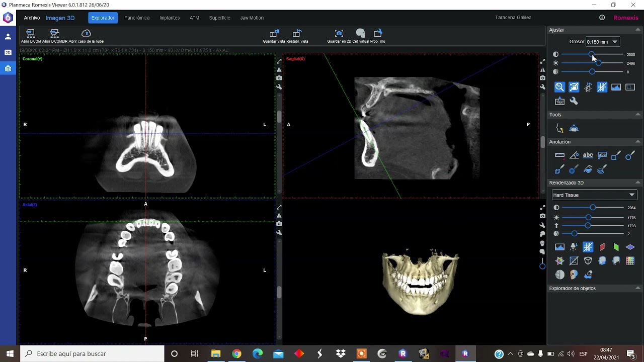This screenshot has height=362, width=644.
Task: Adjust the Ajustar contrast slider
Action: point(592,54)
